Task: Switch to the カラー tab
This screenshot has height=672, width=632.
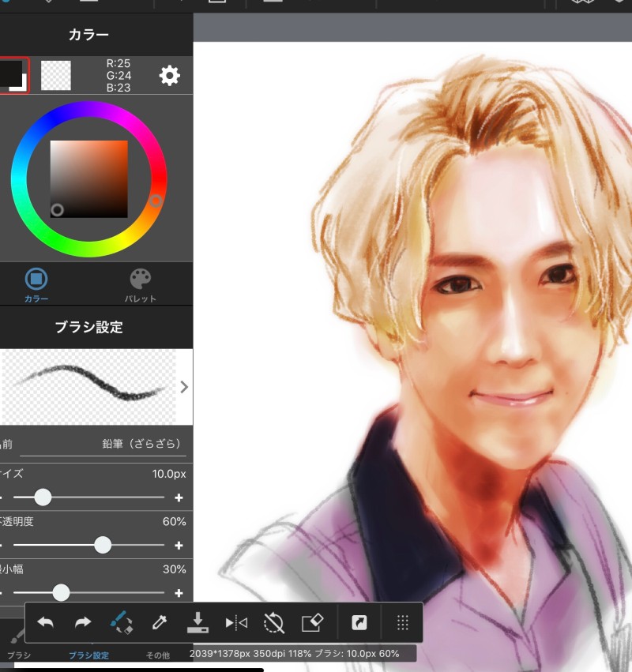Action: pos(36,285)
